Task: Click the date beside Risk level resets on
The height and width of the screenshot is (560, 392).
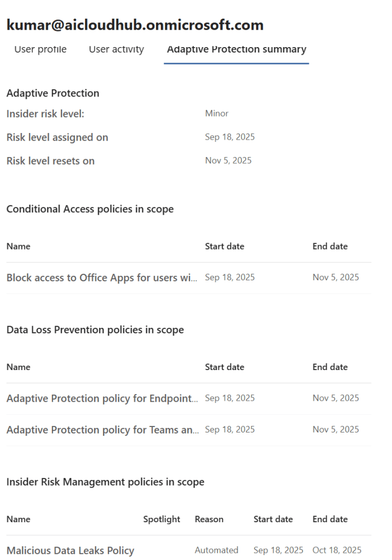Action: click(228, 161)
